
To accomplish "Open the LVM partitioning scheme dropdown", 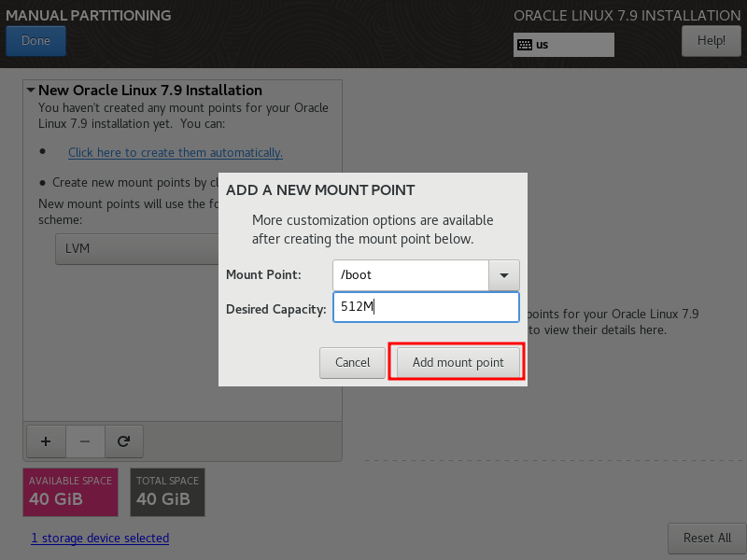I will pyautogui.click(x=137, y=249).
